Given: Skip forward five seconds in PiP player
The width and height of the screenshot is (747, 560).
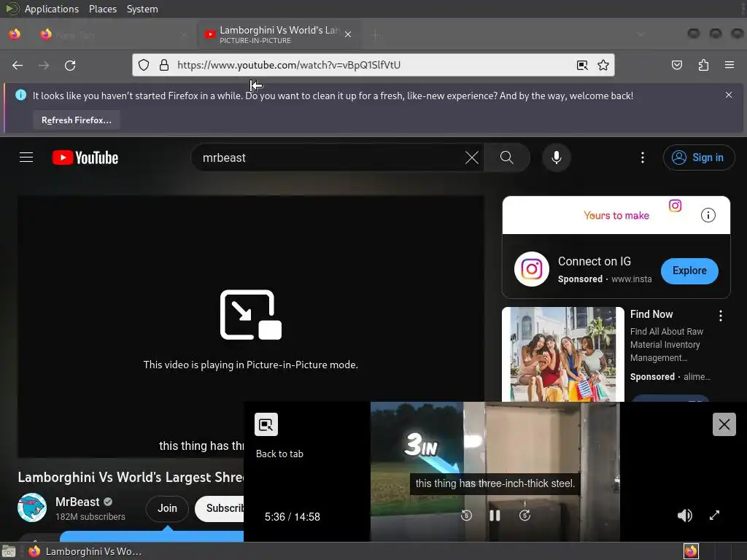Looking at the screenshot, I should [x=525, y=516].
